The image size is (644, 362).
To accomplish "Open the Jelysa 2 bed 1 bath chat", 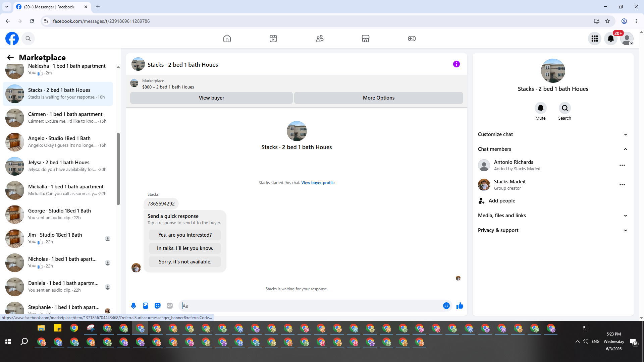I will point(58,166).
